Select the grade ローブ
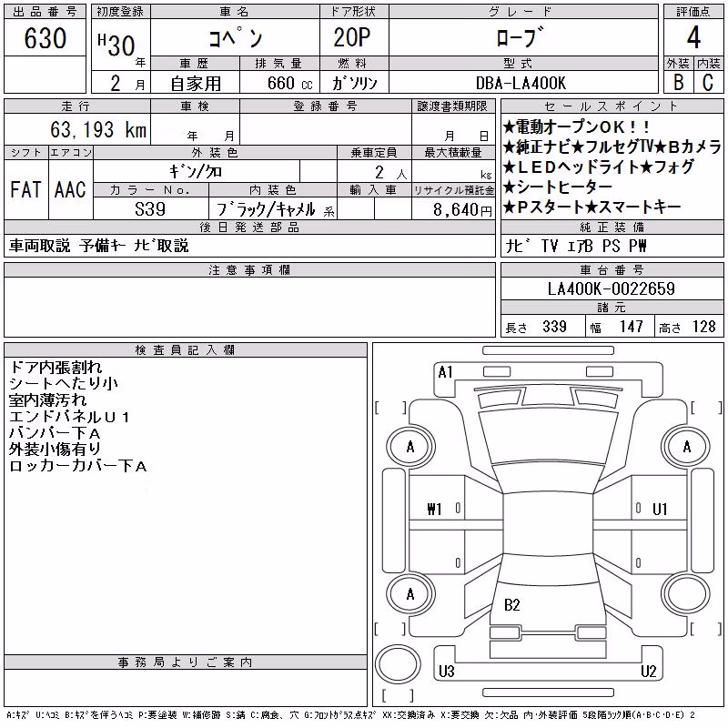The height and width of the screenshot is (728, 728). point(521,37)
